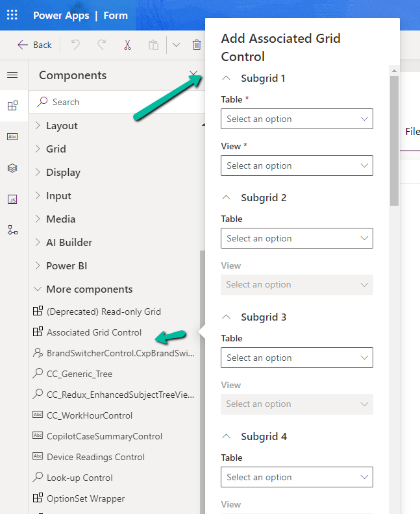
Task: Open the Tree view layers icon
Action: coord(12,168)
